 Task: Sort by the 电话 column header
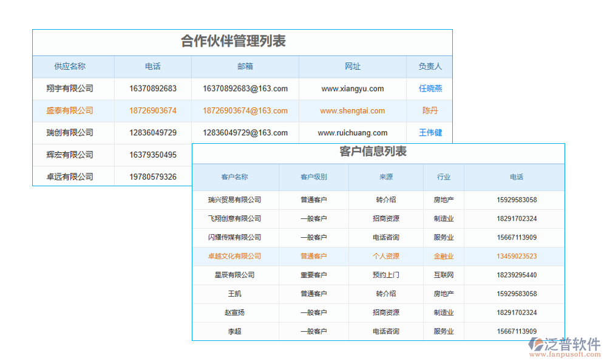pyautogui.click(x=152, y=67)
